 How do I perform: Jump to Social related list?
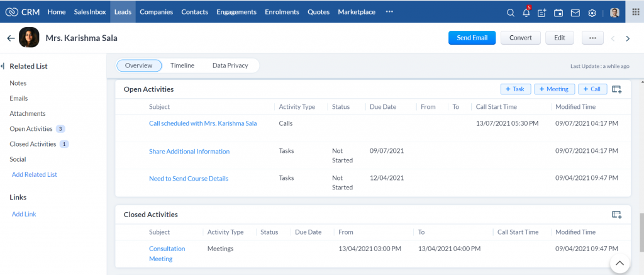[18, 159]
